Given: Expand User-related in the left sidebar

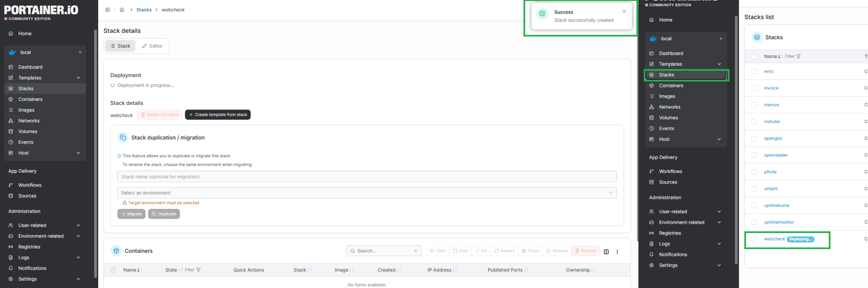Looking at the screenshot, I should (x=45, y=225).
